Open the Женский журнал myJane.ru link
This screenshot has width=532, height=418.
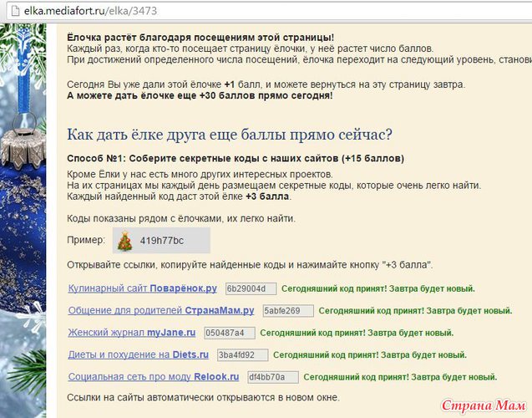(132, 333)
